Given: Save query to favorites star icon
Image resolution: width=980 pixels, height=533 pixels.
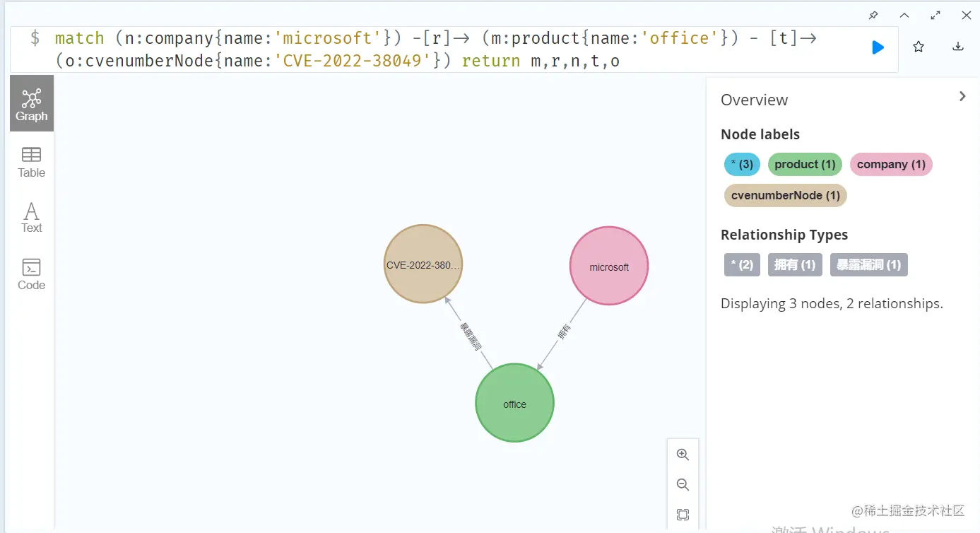Looking at the screenshot, I should click(x=919, y=47).
